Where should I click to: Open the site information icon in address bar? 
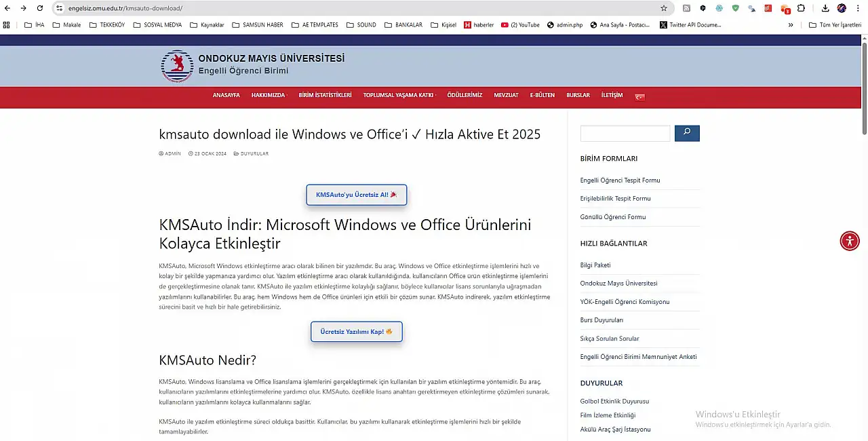[x=60, y=8]
